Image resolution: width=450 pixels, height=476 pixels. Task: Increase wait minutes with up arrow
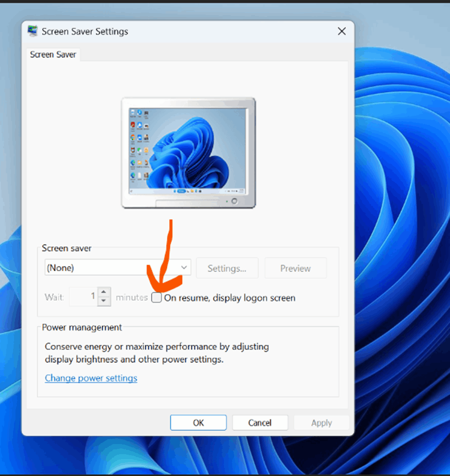[104, 292]
